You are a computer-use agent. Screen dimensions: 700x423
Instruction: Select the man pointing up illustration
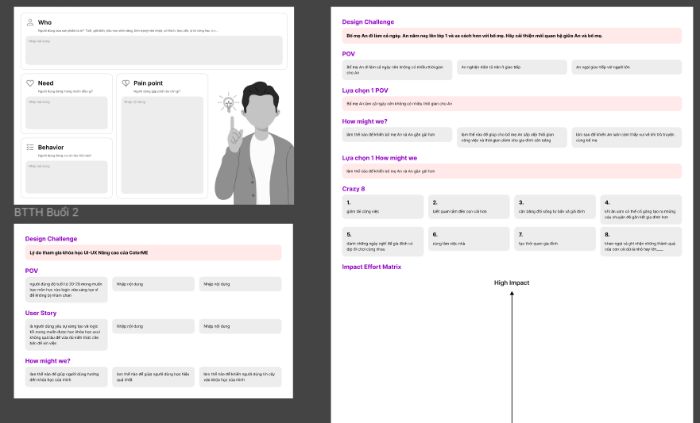point(255,144)
